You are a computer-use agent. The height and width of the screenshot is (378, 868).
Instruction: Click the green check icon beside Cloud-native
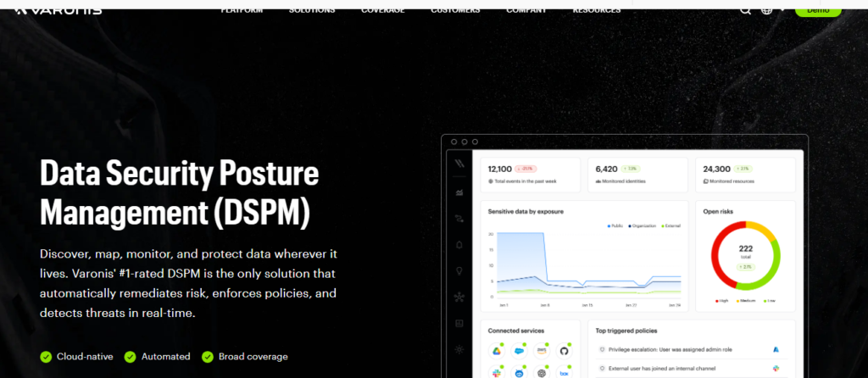[x=46, y=357]
